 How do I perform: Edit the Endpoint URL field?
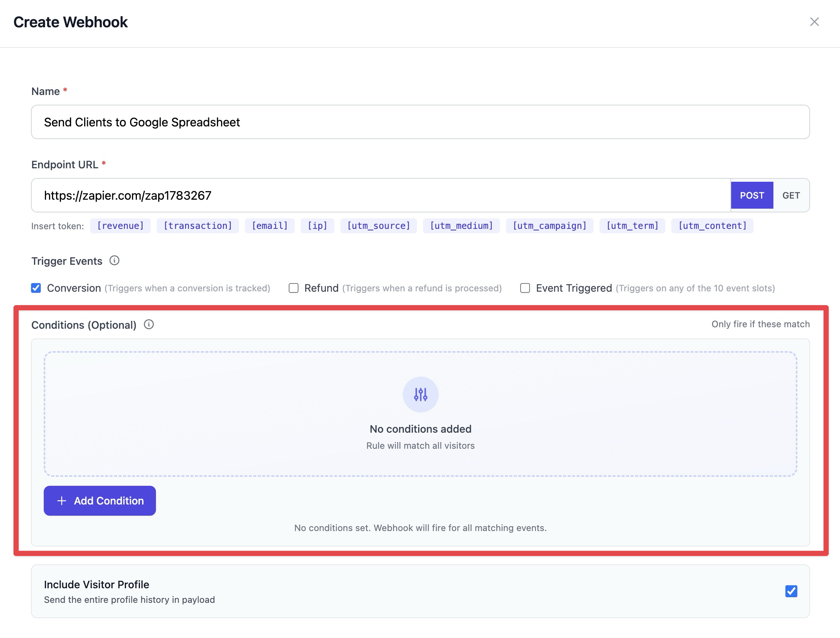381,195
